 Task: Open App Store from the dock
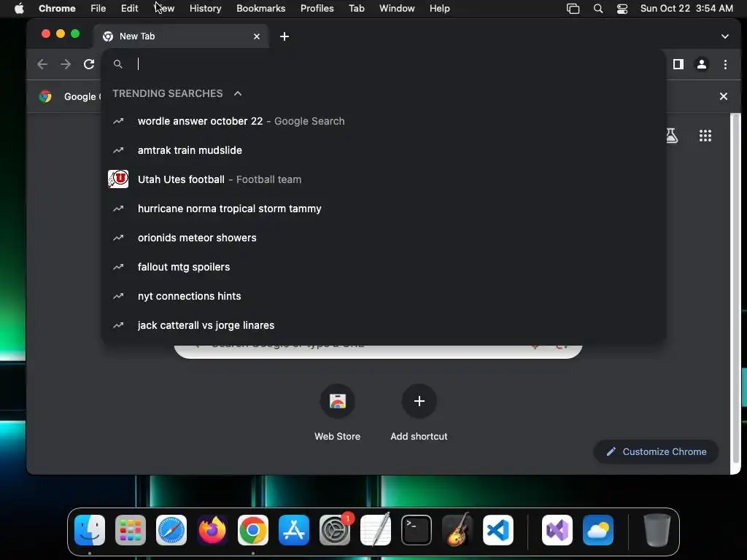pyautogui.click(x=294, y=530)
